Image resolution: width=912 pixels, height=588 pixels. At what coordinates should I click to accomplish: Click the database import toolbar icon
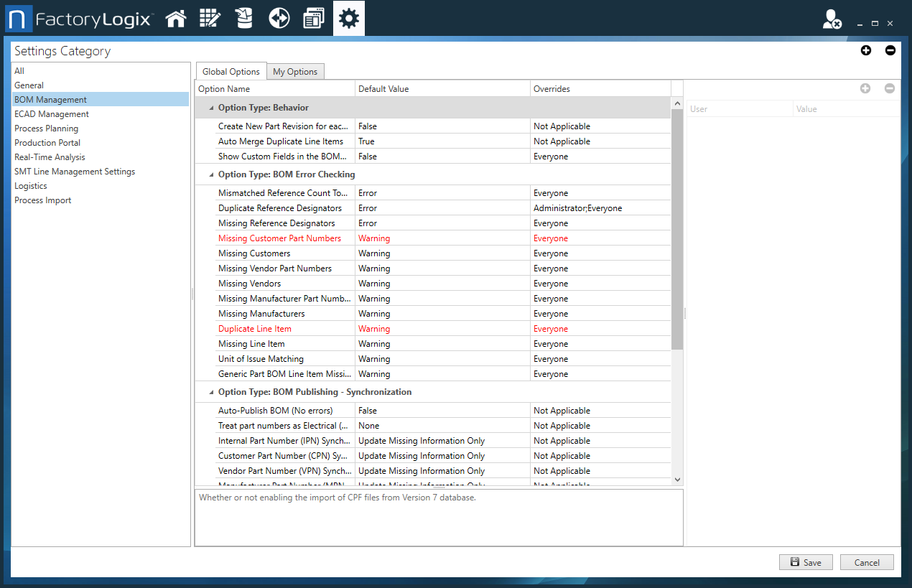pyautogui.click(x=243, y=18)
